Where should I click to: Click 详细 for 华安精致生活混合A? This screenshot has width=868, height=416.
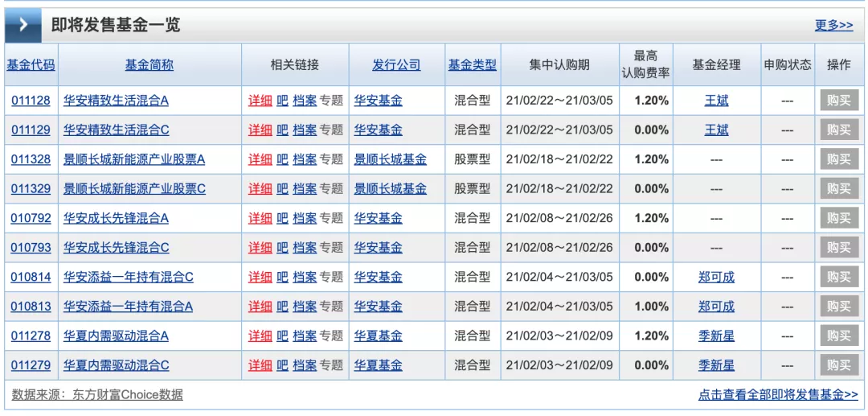260,101
